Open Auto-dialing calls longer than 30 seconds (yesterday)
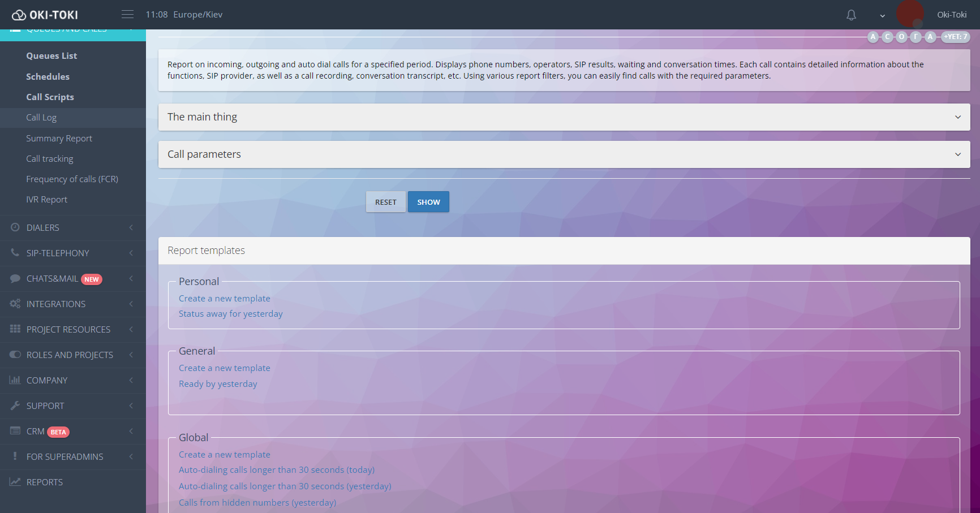The height and width of the screenshot is (513, 980). 285,486
